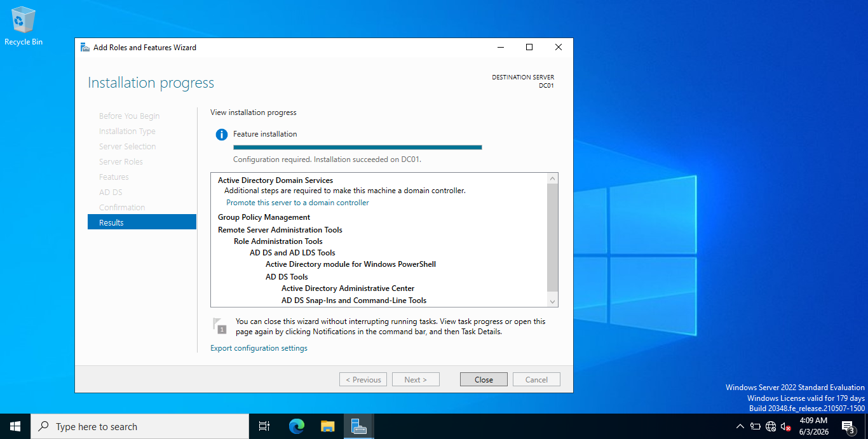Click AD DS Snap-Ins and Command-Line Tools
Screen dimensions: 868x439
[354, 301]
